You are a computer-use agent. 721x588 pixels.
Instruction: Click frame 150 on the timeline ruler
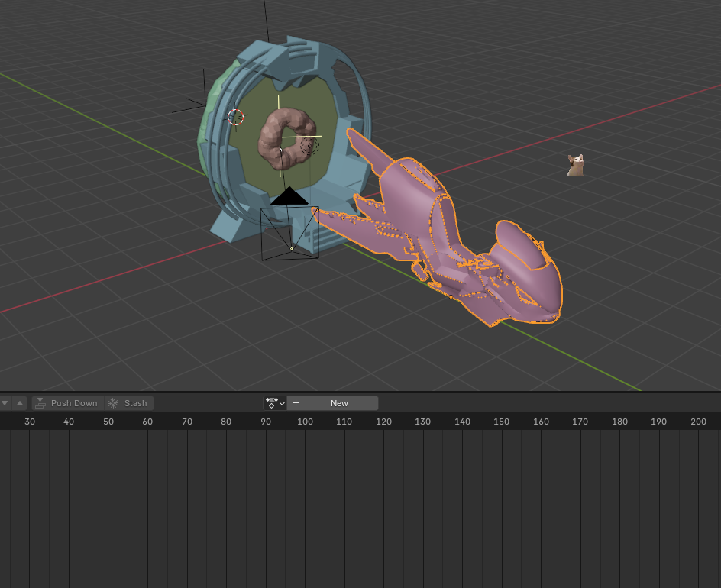point(501,421)
